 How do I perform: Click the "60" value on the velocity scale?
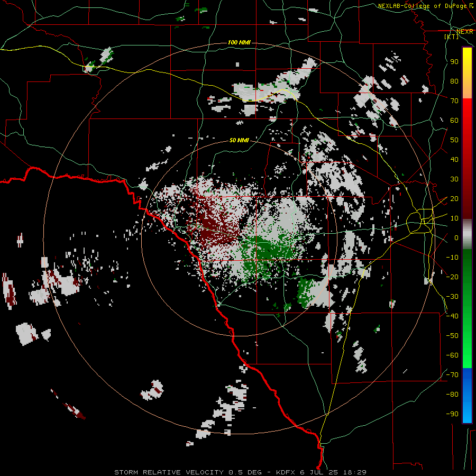(x=454, y=121)
